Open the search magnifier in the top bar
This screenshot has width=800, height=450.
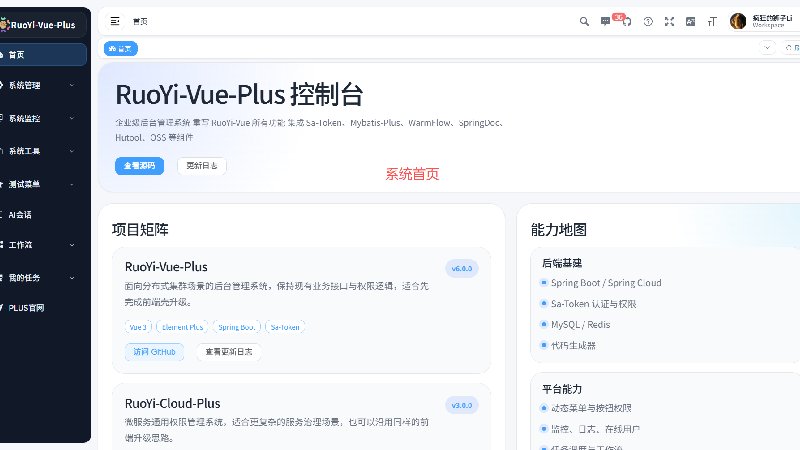pyautogui.click(x=584, y=21)
